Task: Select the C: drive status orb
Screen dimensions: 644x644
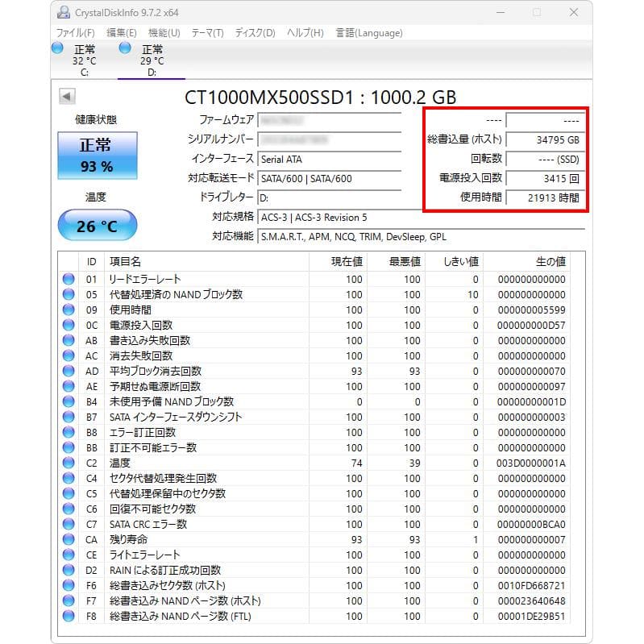Action: coord(57,48)
